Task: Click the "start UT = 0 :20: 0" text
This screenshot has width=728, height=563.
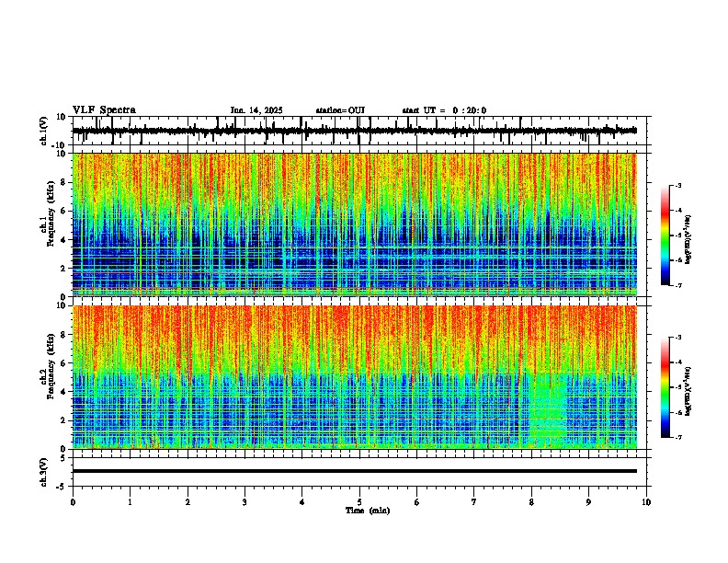Action: coord(444,110)
